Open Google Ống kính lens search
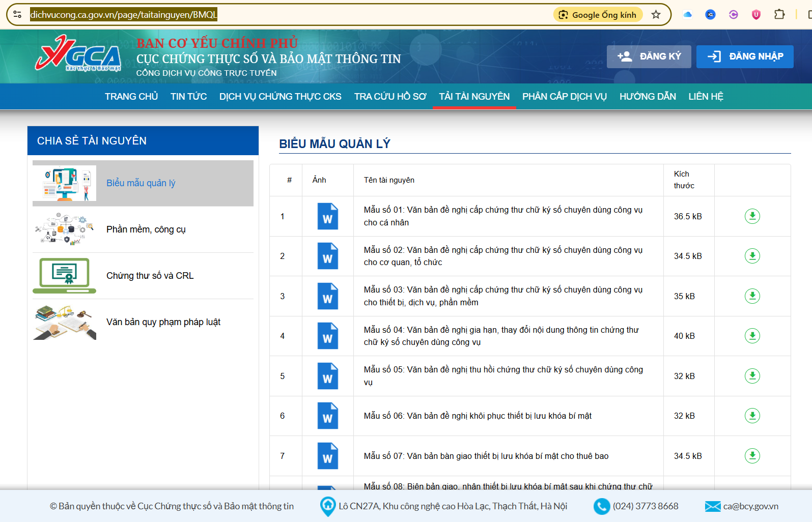The height and width of the screenshot is (522, 812). [598, 15]
